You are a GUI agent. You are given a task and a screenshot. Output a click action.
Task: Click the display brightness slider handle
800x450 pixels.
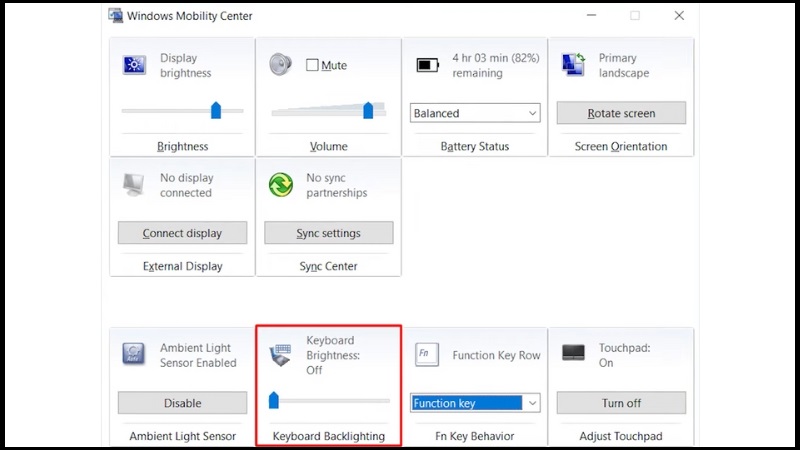coord(216,110)
